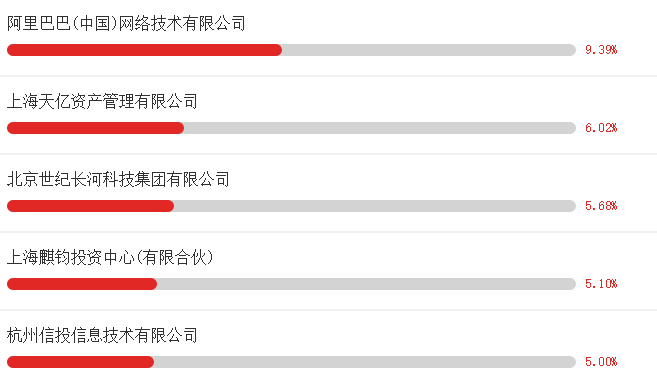Click the 5.10% percentage label

[x=601, y=284]
